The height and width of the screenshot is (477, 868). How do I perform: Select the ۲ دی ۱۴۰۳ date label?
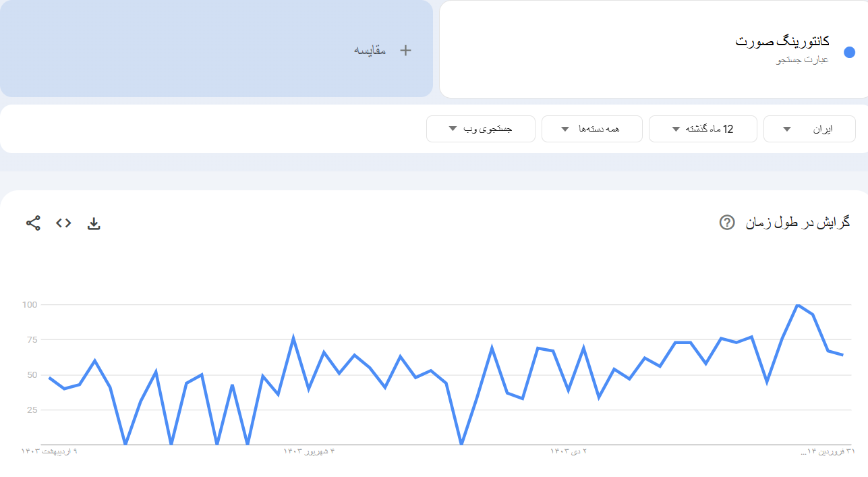(x=569, y=451)
